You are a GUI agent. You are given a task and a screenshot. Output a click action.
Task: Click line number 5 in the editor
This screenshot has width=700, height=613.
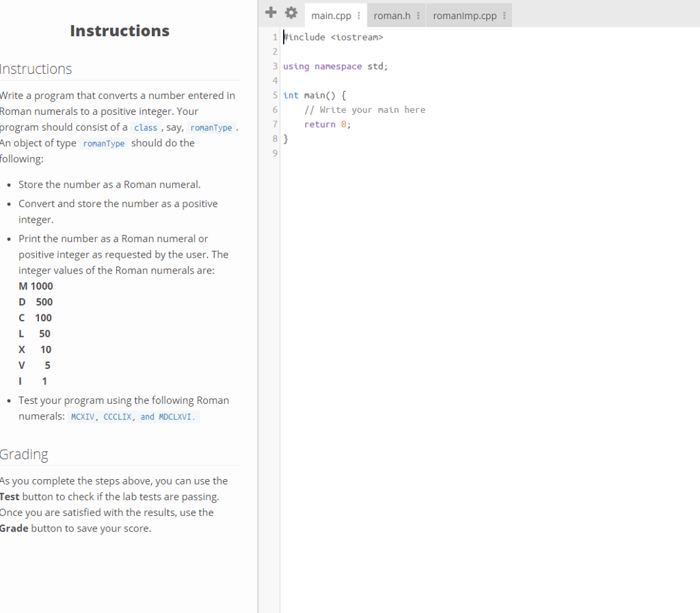click(x=275, y=95)
